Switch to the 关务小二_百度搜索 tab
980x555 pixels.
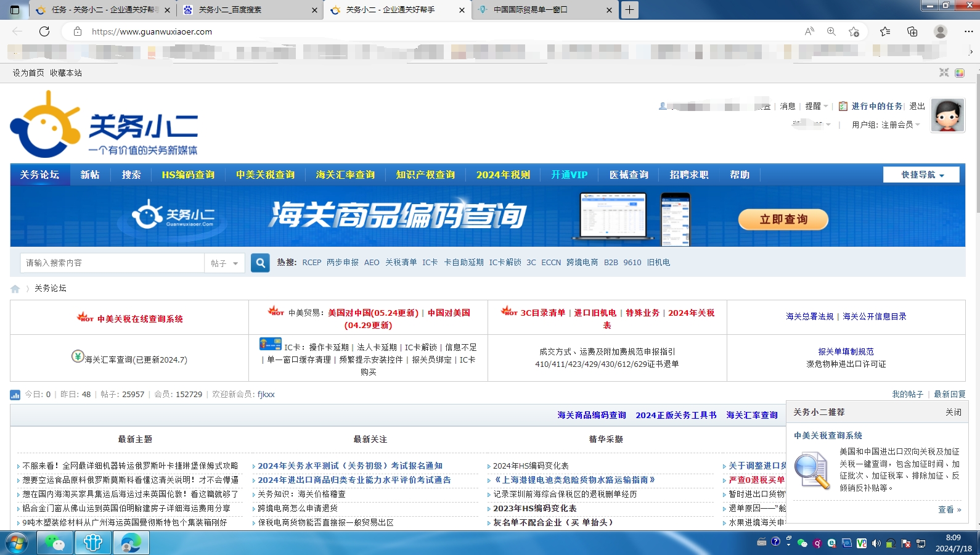click(250, 10)
